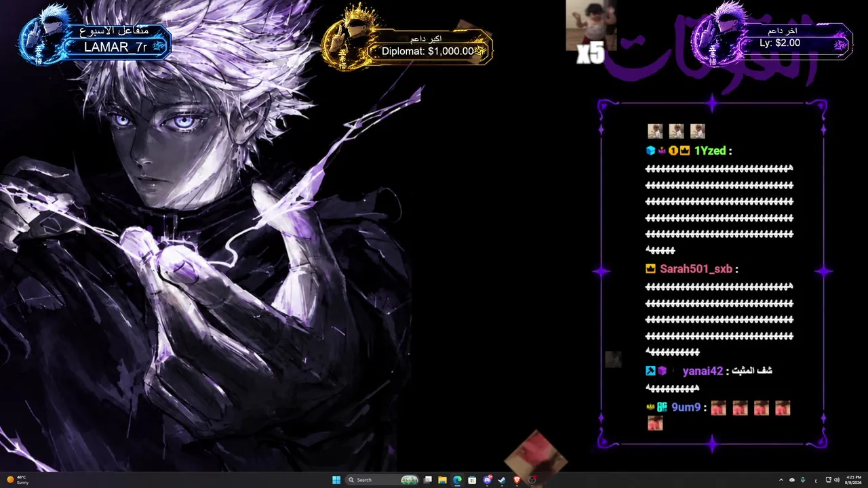This screenshot has height=488, width=868.
Task: Switch the Arabic input language indicator
Action: (815, 480)
